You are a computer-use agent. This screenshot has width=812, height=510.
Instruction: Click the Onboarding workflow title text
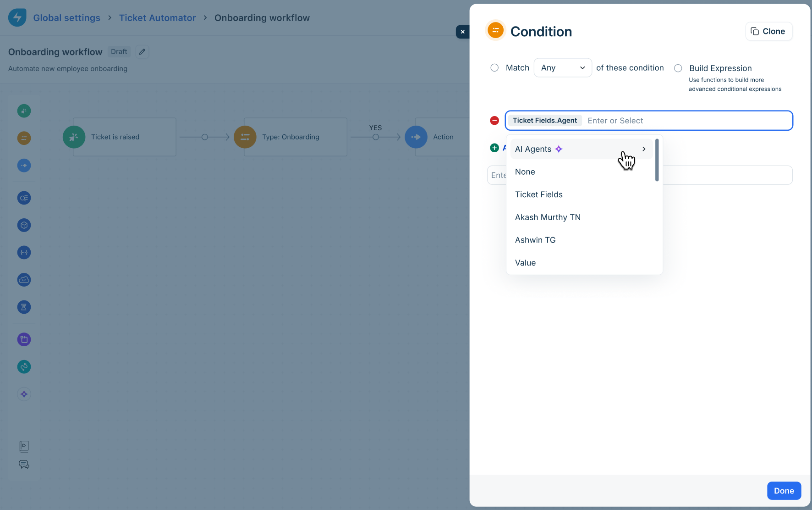pos(55,52)
